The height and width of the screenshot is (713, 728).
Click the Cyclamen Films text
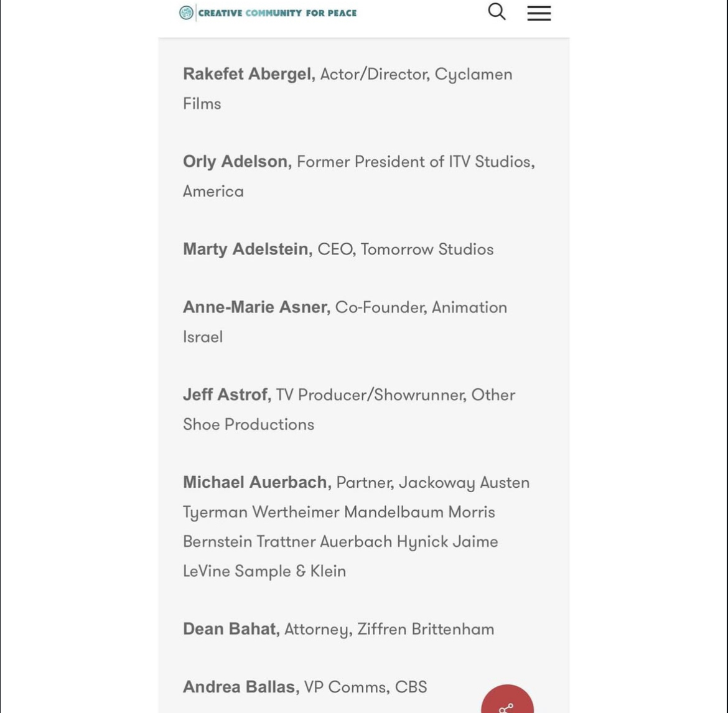(348, 89)
